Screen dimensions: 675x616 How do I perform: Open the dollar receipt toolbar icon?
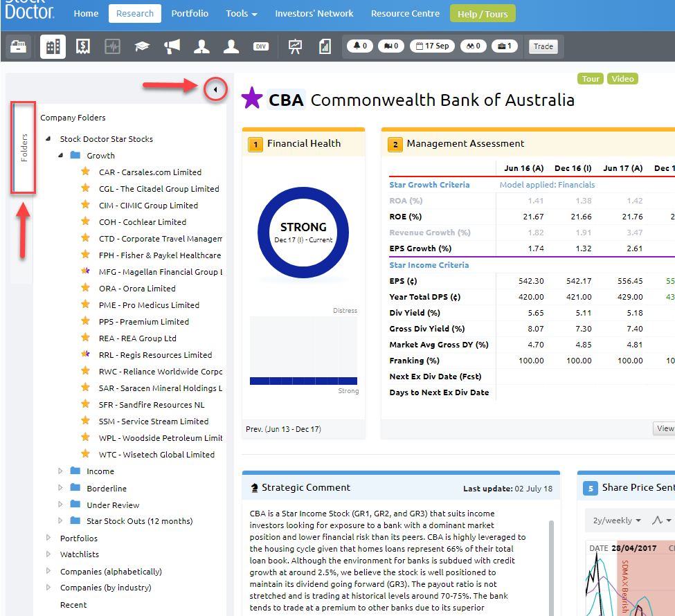coord(82,46)
